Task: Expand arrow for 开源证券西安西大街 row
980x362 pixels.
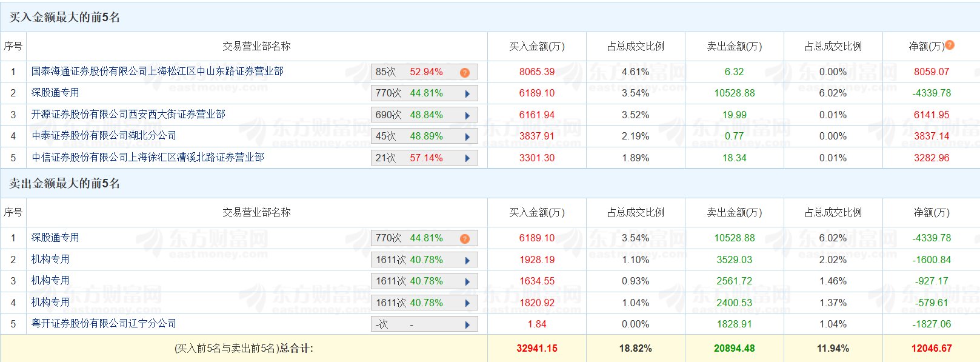Action: (467, 116)
